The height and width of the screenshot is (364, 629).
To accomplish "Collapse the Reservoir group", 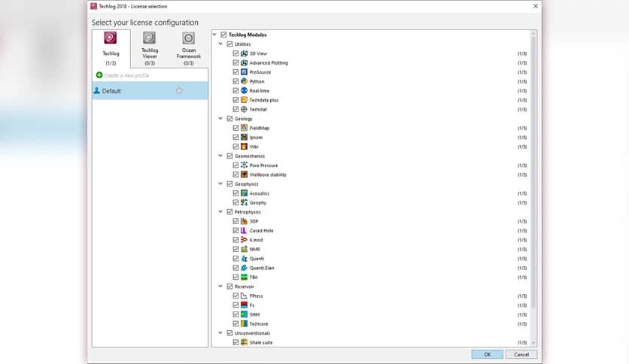I will (x=220, y=287).
